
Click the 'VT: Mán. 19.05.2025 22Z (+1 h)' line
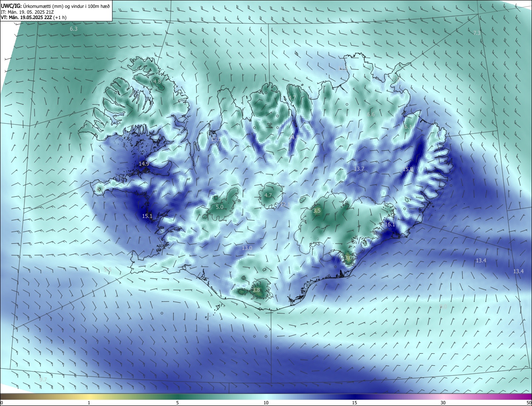pyautogui.click(x=34, y=17)
